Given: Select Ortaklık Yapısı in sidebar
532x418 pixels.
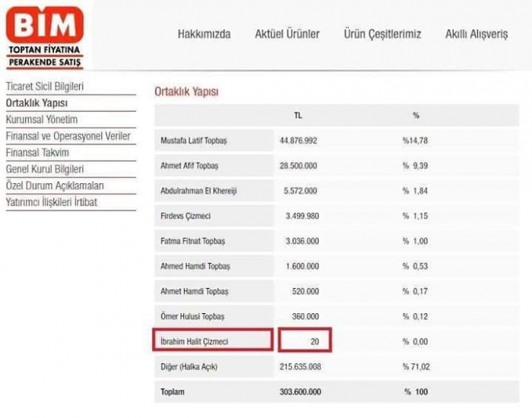Looking at the screenshot, I should coord(36,103).
